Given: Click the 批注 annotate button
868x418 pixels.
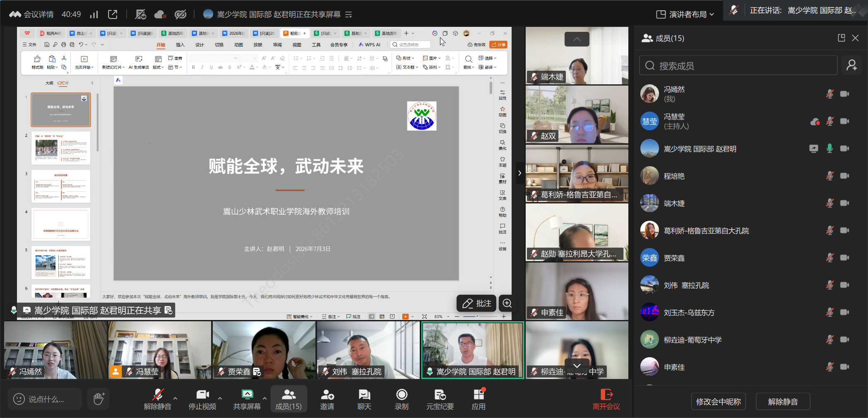Looking at the screenshot, I should tap(476, 303).
